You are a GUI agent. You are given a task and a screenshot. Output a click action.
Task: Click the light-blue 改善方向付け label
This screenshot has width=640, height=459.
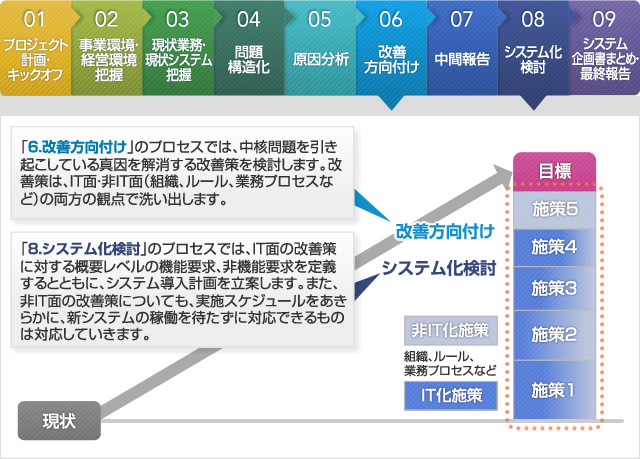click(445, 231)
